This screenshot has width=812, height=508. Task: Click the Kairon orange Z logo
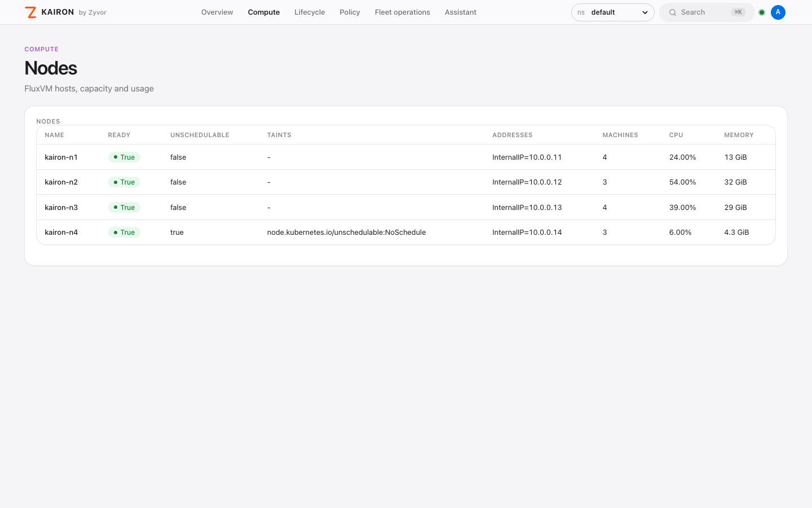[30, 12]
